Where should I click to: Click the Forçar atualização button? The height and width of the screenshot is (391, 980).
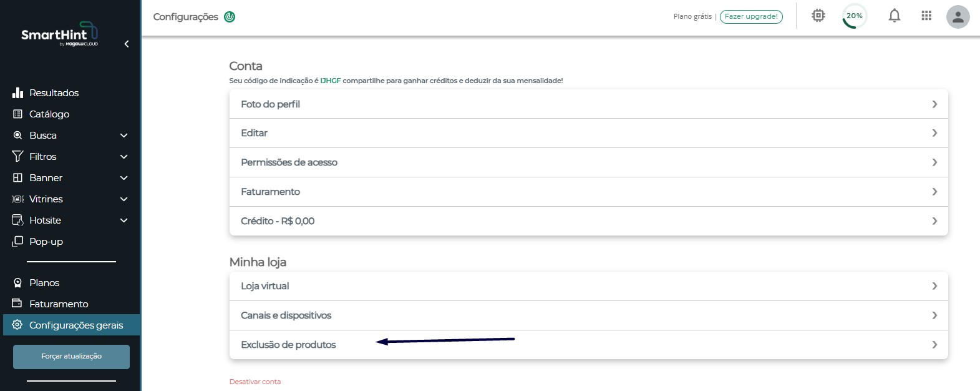click(x=71, y=357)
